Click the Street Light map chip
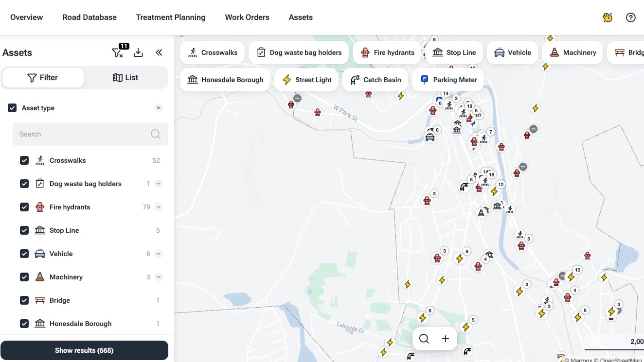 coord(306,80)
